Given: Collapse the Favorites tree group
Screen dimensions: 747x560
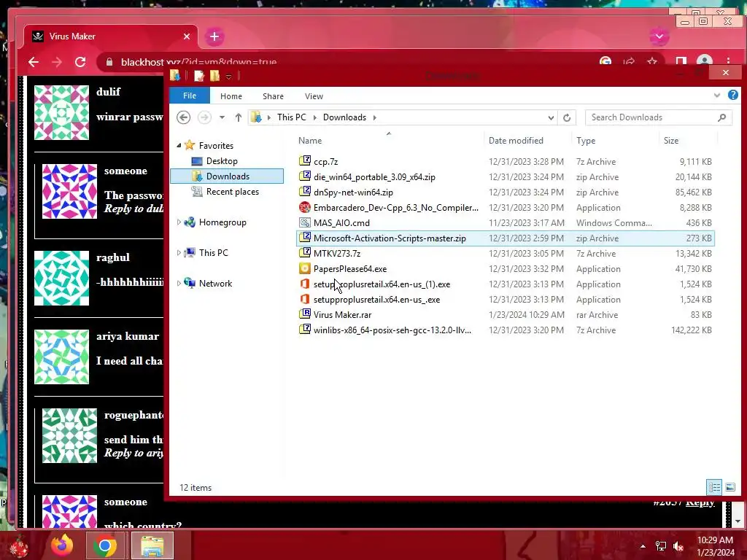Looking at the screenshot, I should click(179, 145).
